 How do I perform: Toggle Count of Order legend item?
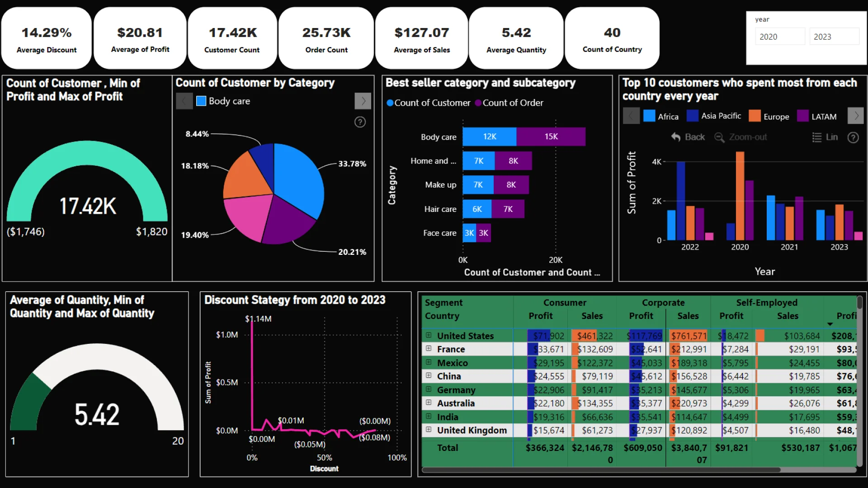(509, 103)
